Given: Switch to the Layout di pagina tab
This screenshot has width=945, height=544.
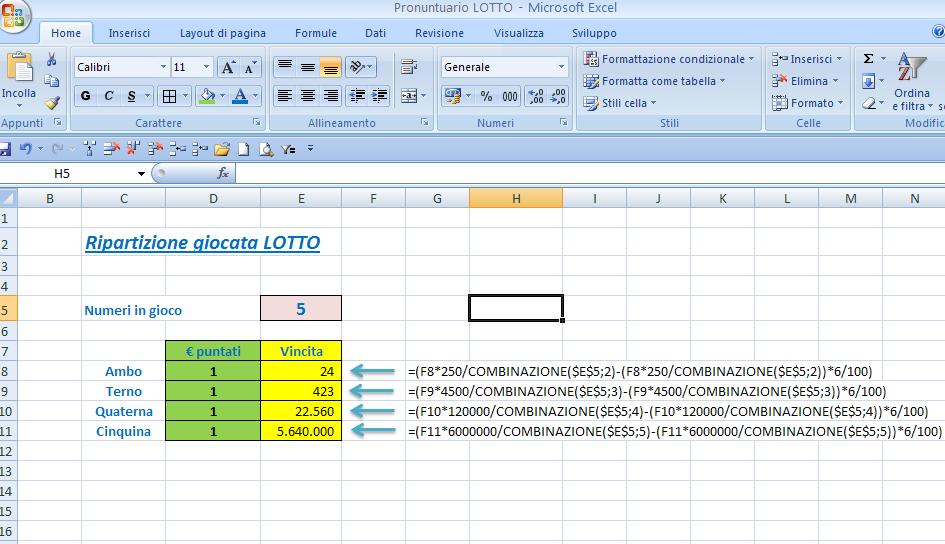Looking at the screenshot, I should click(x=222, y=33).
